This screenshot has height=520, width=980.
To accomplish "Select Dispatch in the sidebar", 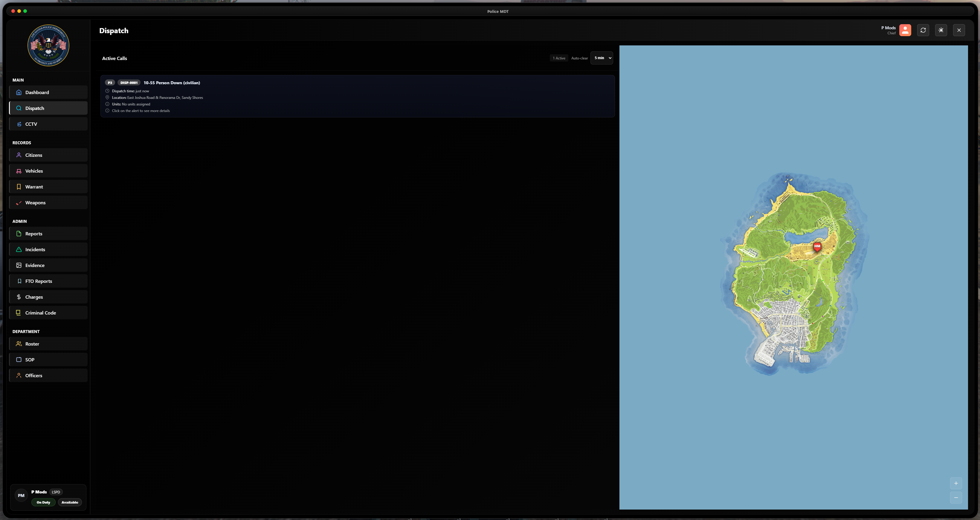I will [x=48, y=108].
